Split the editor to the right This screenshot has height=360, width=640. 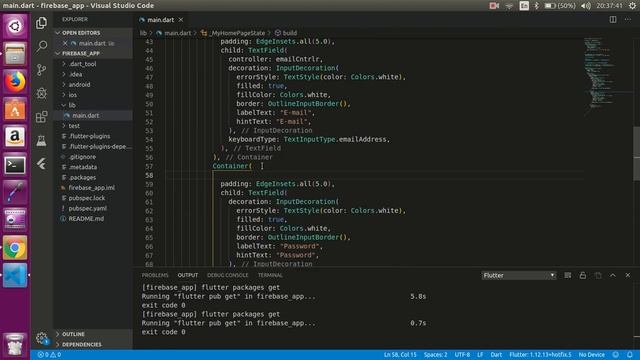(613, 20)
